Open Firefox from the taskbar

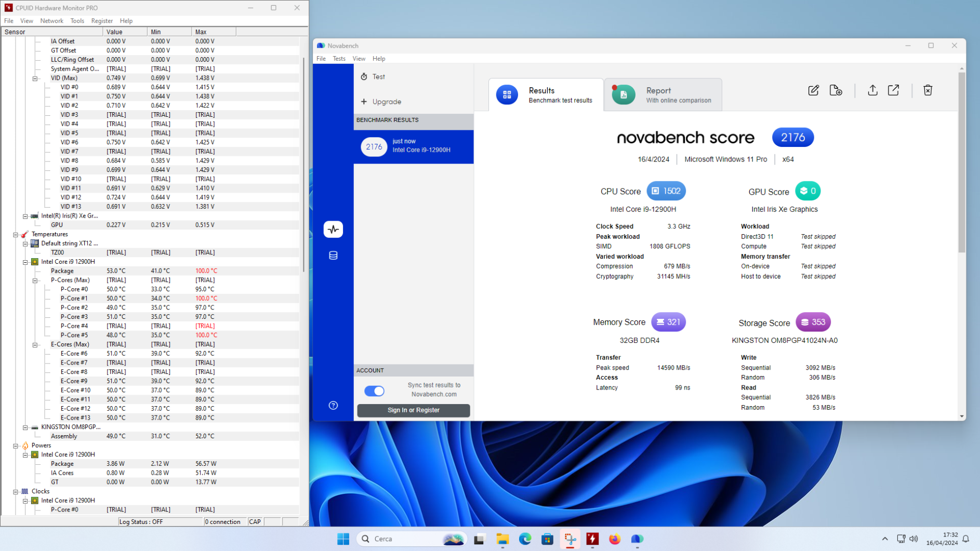pos(615,539)
